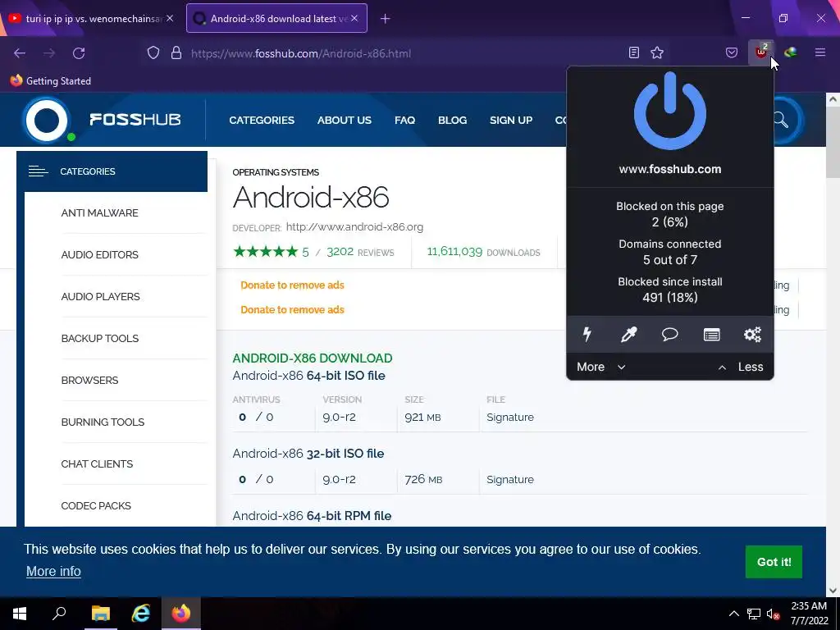Open a new browser tab
This screenshot has width=840, height=630.
[386, 19]
